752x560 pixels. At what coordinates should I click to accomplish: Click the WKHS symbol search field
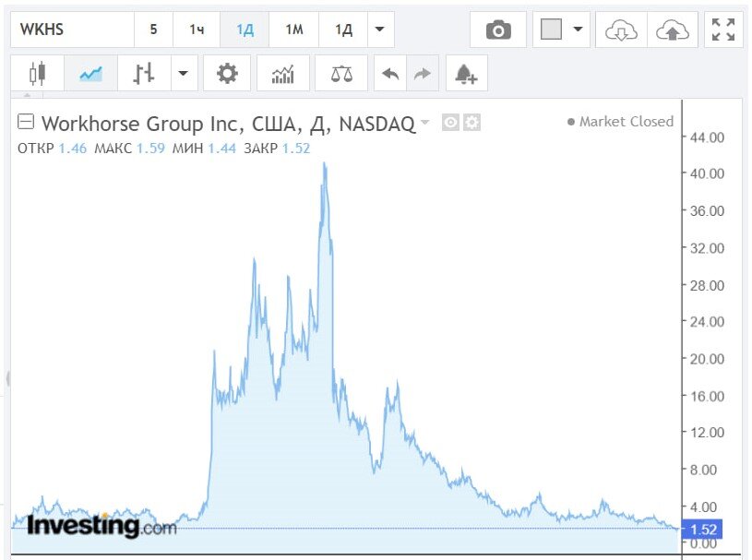[72, 30]
